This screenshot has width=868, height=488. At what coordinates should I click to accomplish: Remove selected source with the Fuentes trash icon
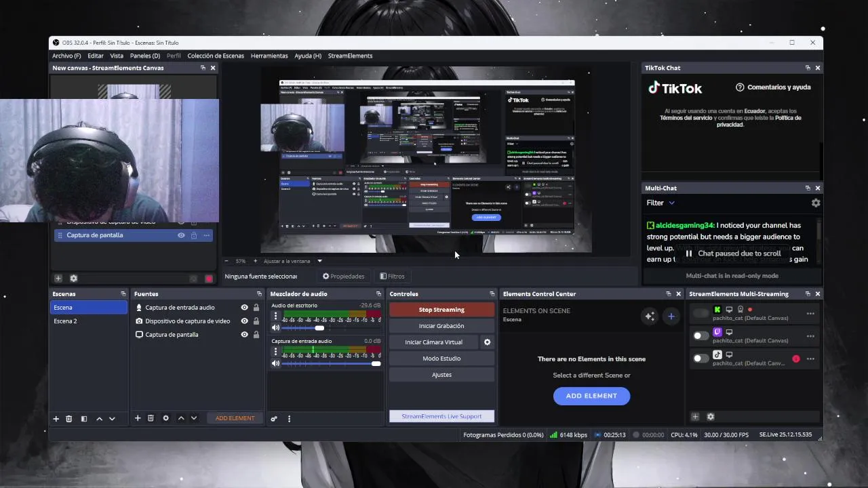[x=151, y=418]
